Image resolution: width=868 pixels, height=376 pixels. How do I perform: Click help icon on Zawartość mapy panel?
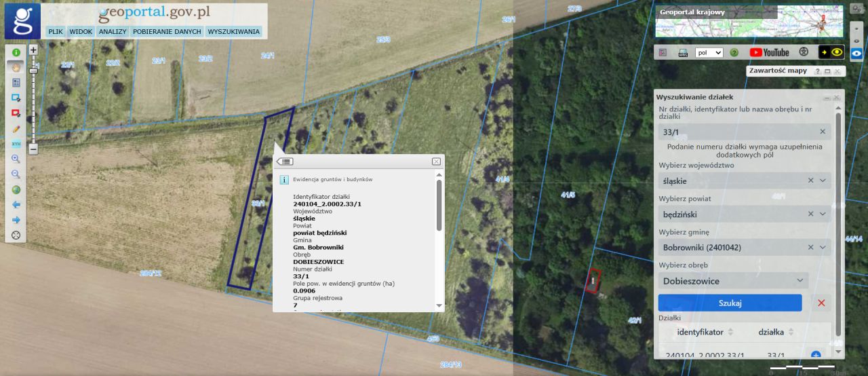pos(818,71)
